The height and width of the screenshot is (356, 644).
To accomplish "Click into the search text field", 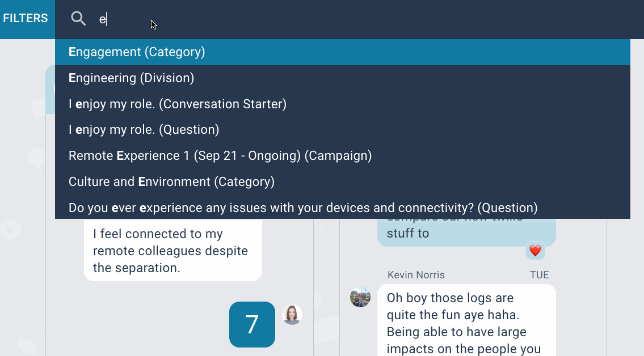I will [340, 19].
